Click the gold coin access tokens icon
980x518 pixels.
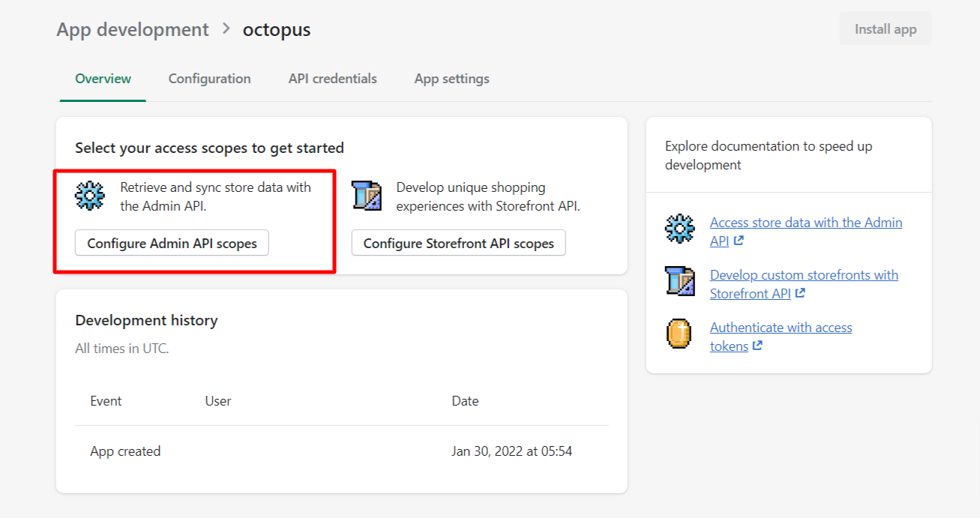tap(679, 334)
